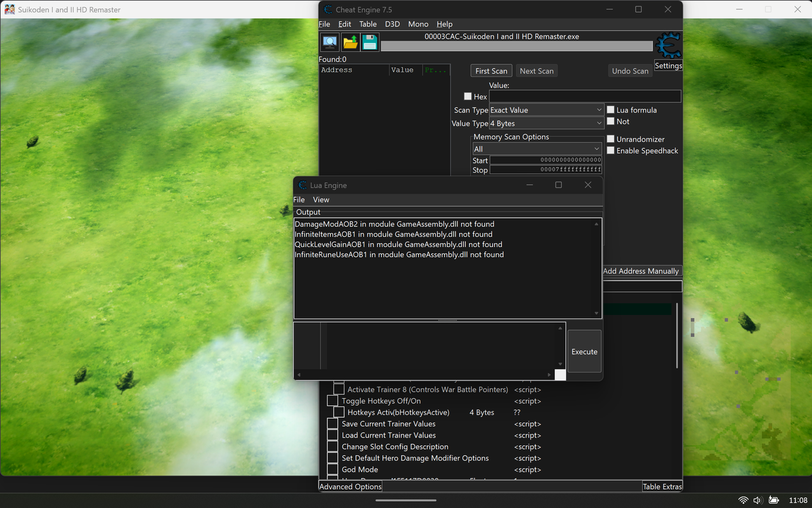Tick the Toggle Hotkeys Off/On checkbox

(332, 401)
